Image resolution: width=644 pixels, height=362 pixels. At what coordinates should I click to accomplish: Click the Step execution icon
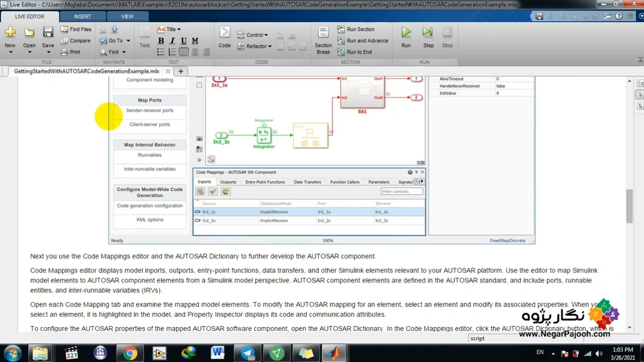(x=428, y=33)
